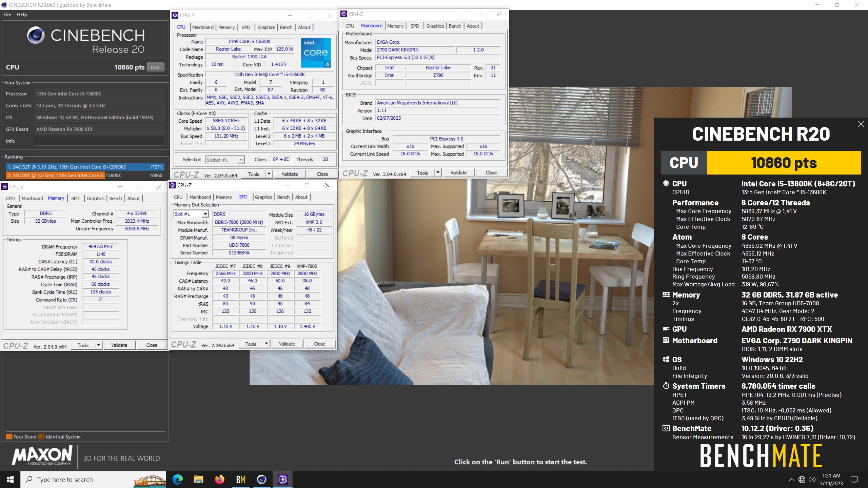Click the Cinebench logo sphere
This screenshot has width=868, height=488.
click(36, 35)
